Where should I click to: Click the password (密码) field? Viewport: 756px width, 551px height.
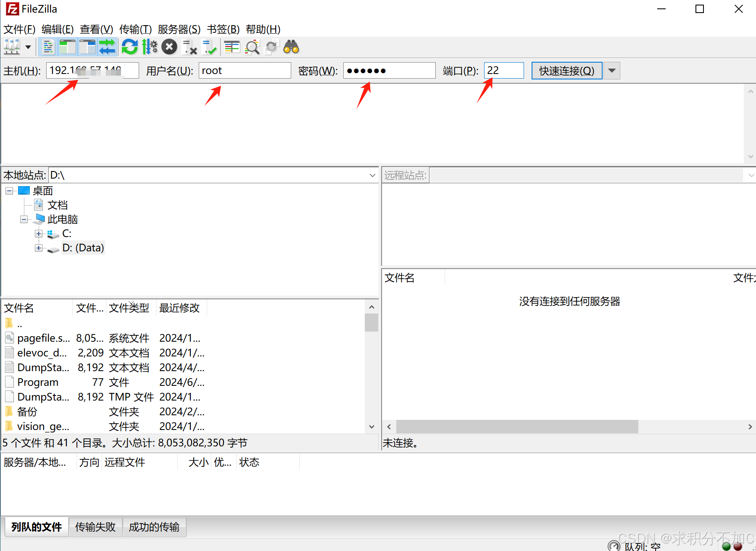tap(389, 71)
